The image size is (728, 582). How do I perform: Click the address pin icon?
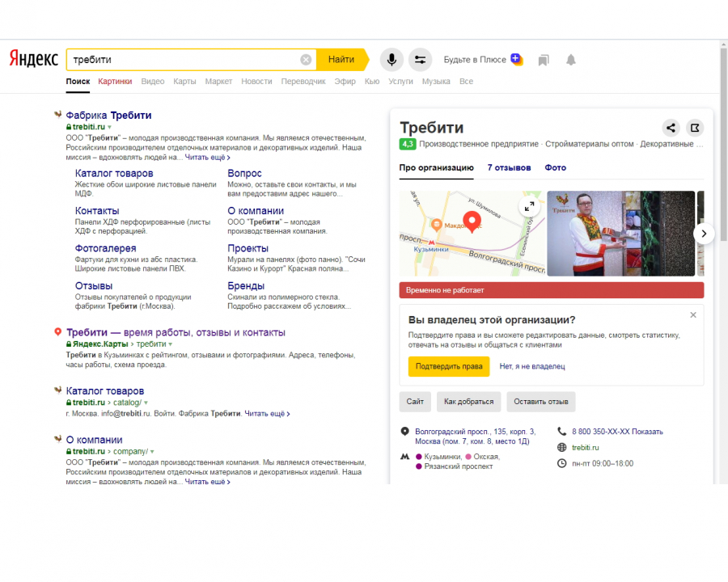coord(405,432)
